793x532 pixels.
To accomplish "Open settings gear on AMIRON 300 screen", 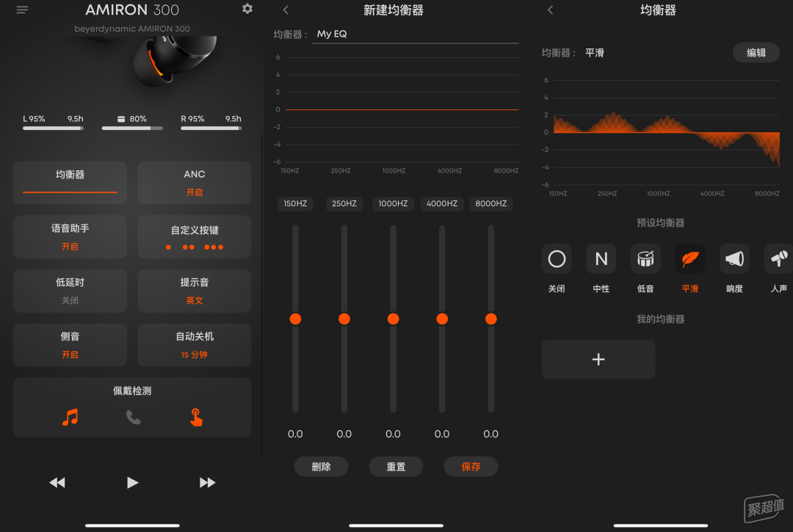I will 247,9.
